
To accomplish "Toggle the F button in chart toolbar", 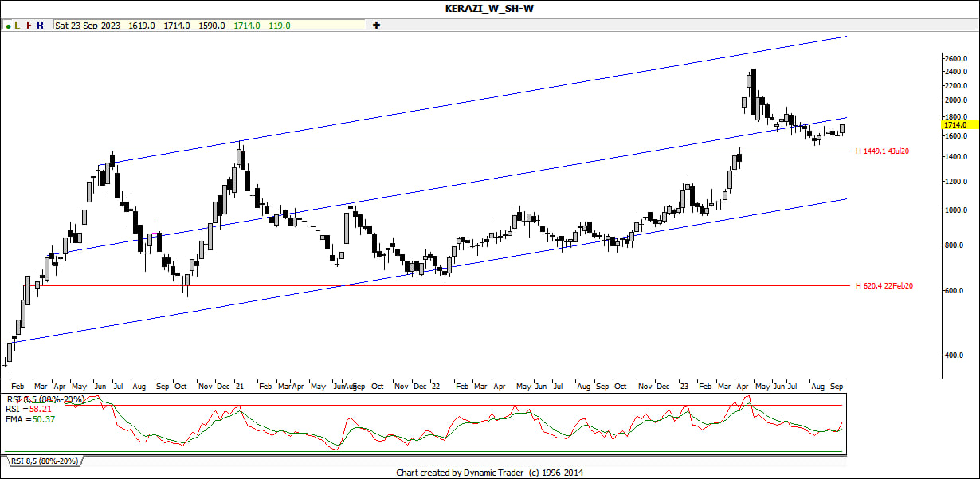I will (x=29, y=26).
